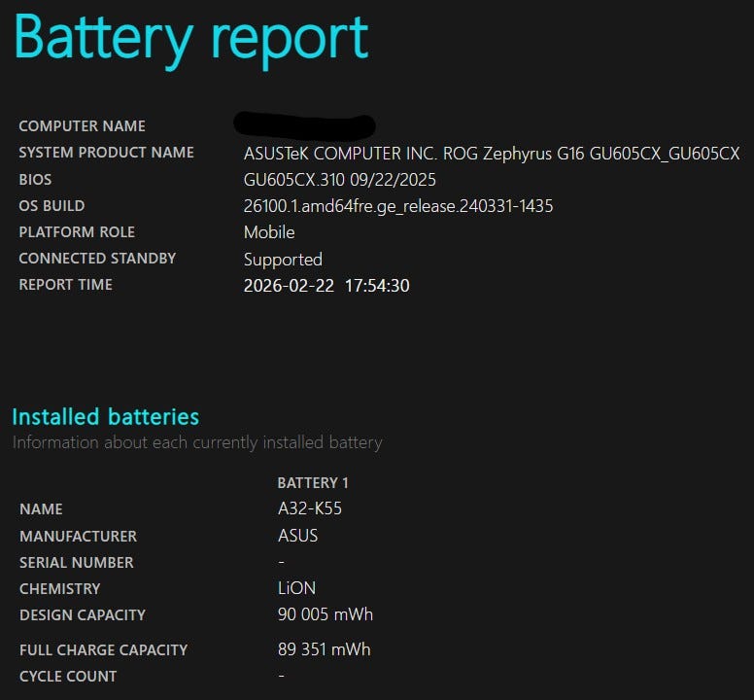Screen dimensions: 754x700
Task: Select the battery NAME label
Action: (41, 509)
